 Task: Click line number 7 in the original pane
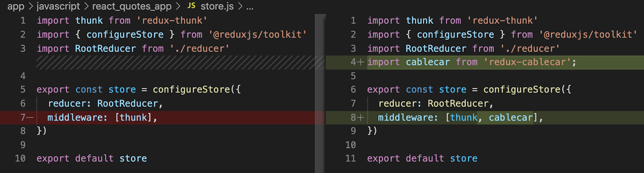(x=23, y=117)
